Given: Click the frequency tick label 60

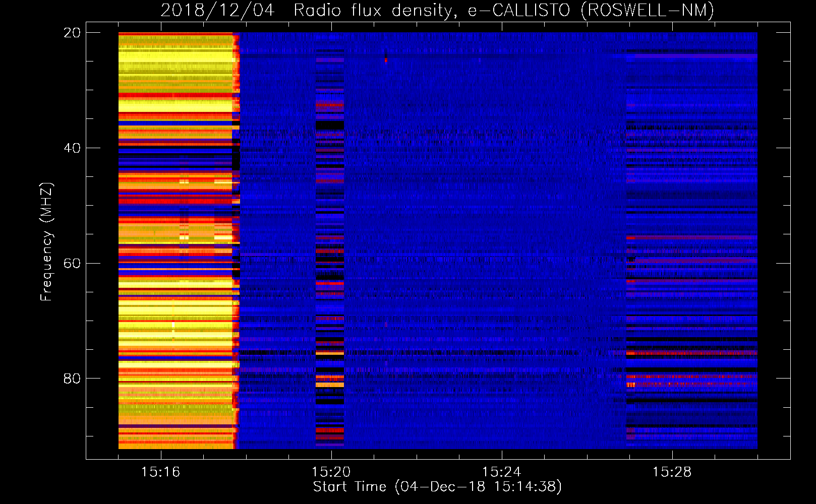Looking at the screenshot, I should tap(72, 264).
